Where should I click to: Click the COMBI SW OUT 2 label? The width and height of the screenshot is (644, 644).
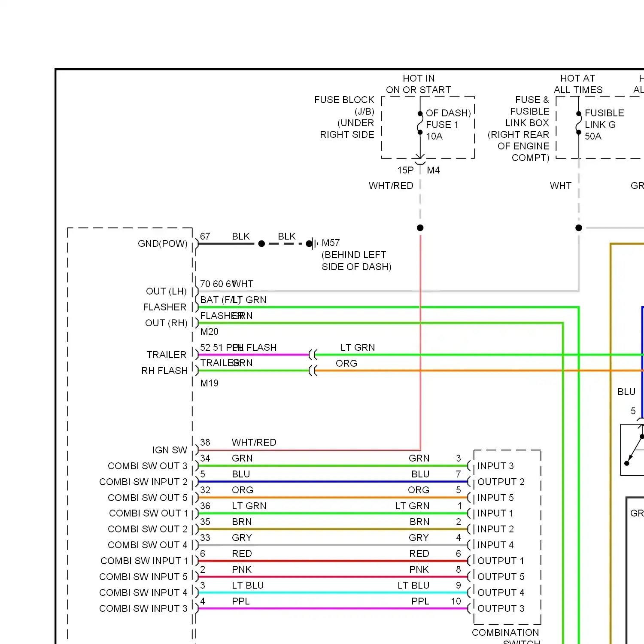(148, 529)
